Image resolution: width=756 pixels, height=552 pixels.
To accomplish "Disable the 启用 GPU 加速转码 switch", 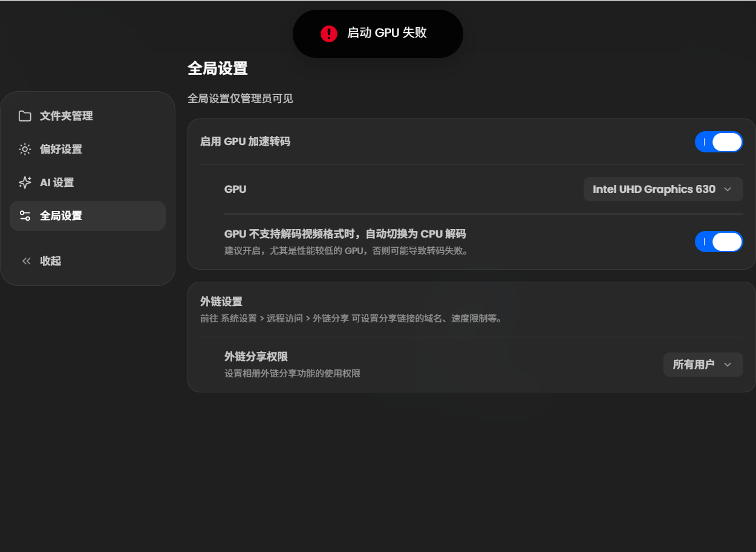I will 719,142.
